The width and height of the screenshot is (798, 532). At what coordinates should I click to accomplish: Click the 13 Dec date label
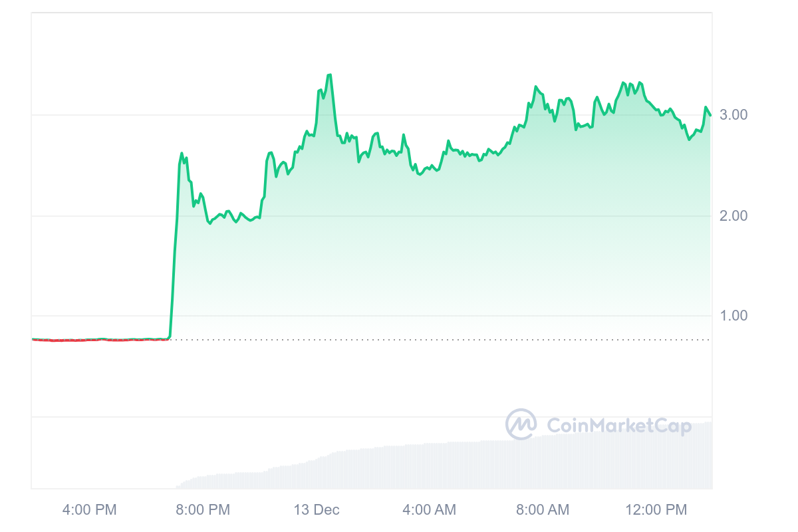[x=317, y=510]
